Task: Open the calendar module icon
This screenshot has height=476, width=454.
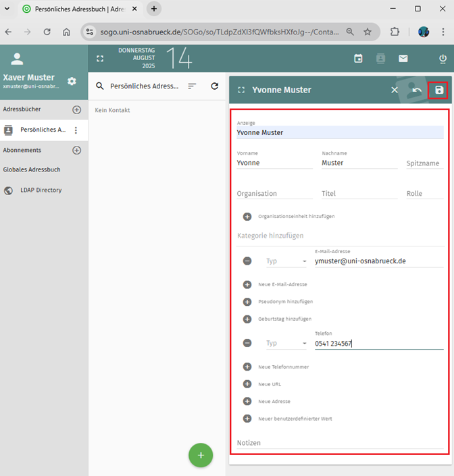Action: coord(358,59)
